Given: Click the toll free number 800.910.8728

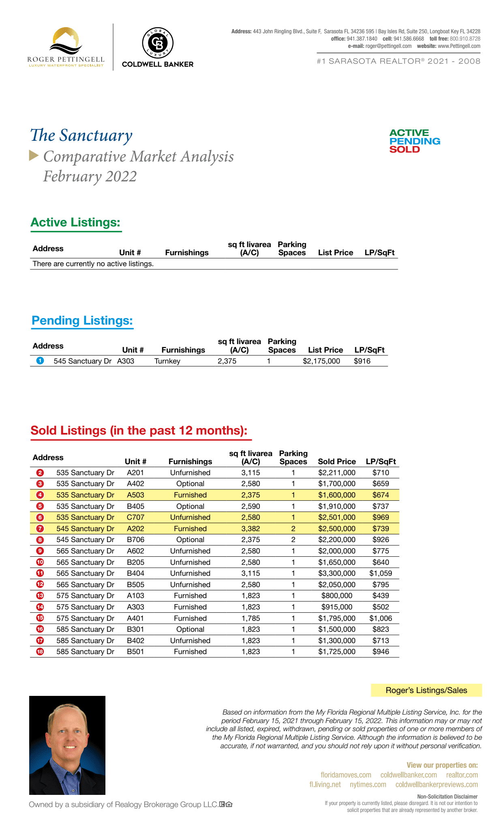Looking at the screenshot, I should point(465,39).
